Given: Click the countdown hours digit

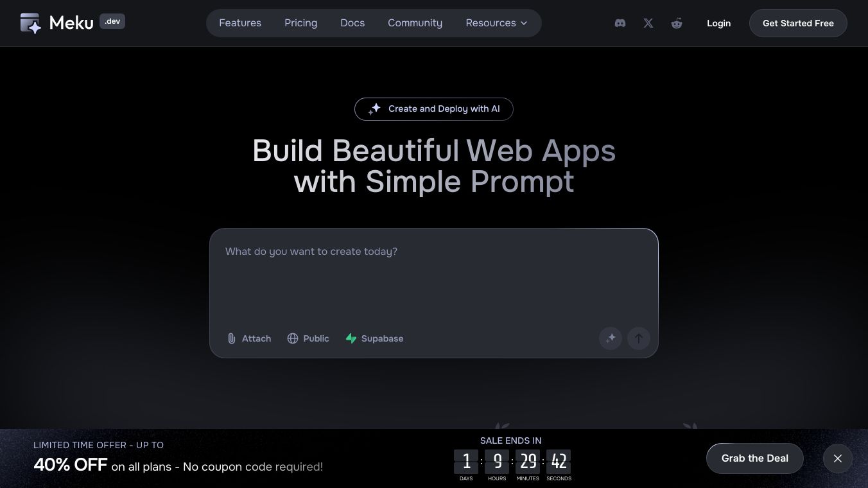Looking at the screenshot, I should tap(497, 461).
